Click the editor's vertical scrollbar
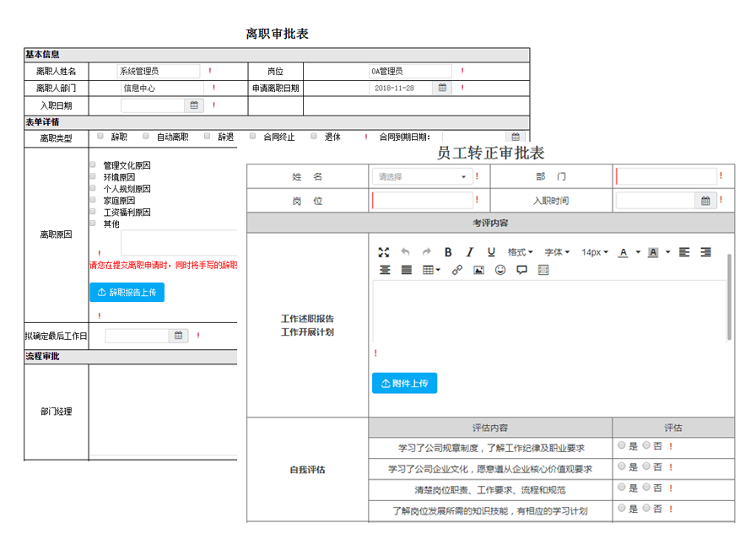The width and height of the screenshot is (756, 555). (730, 297)
